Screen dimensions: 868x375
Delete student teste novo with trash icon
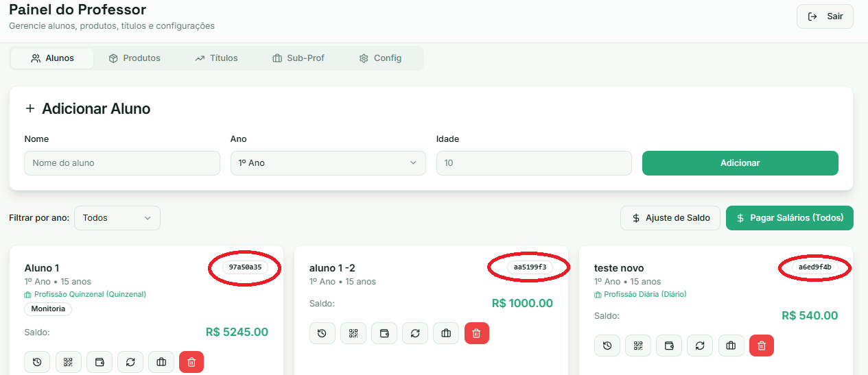(762, 346)
